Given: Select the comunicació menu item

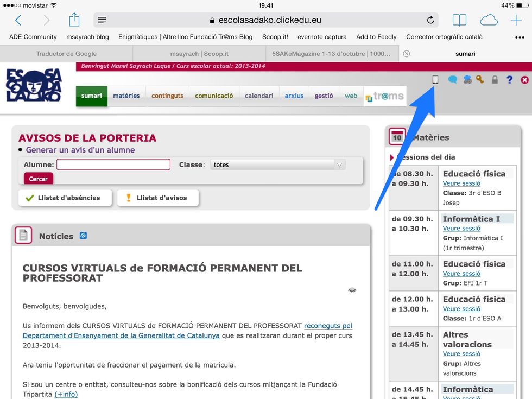Looking at the screenshot, I should point(214,96).
